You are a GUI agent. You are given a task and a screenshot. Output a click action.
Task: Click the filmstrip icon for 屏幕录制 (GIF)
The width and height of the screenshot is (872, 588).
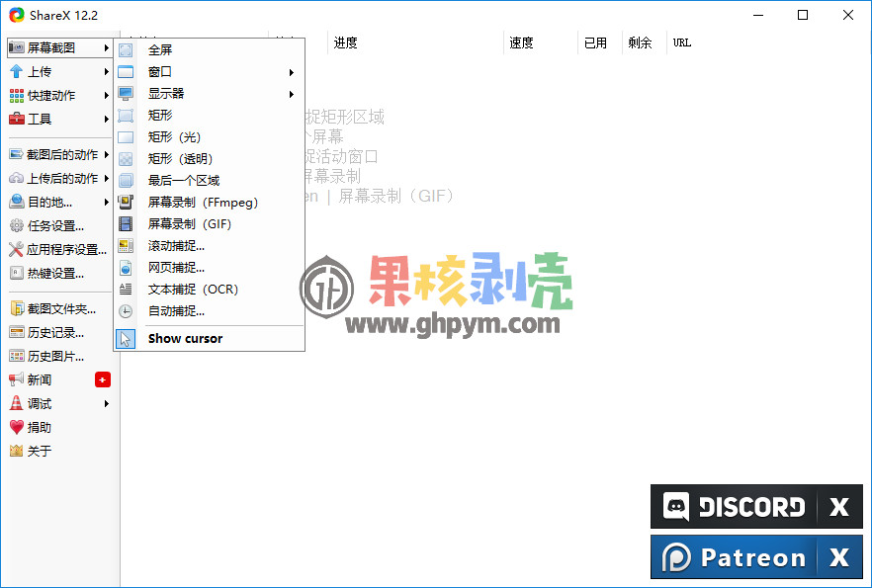126,224
